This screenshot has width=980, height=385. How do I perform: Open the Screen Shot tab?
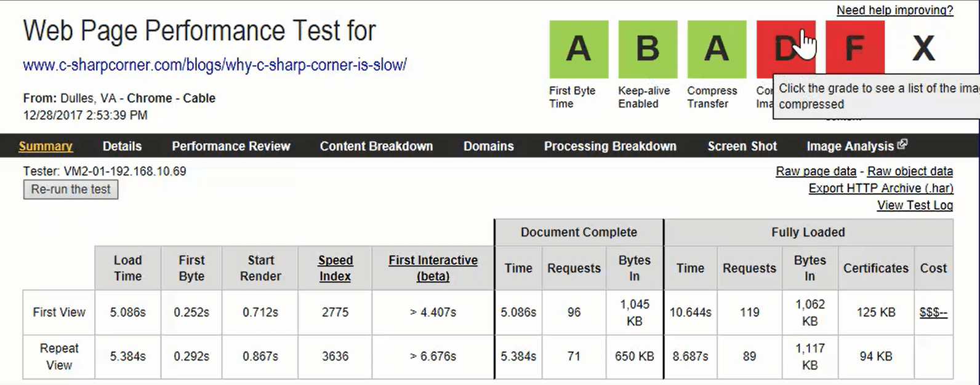pos(742,146)
